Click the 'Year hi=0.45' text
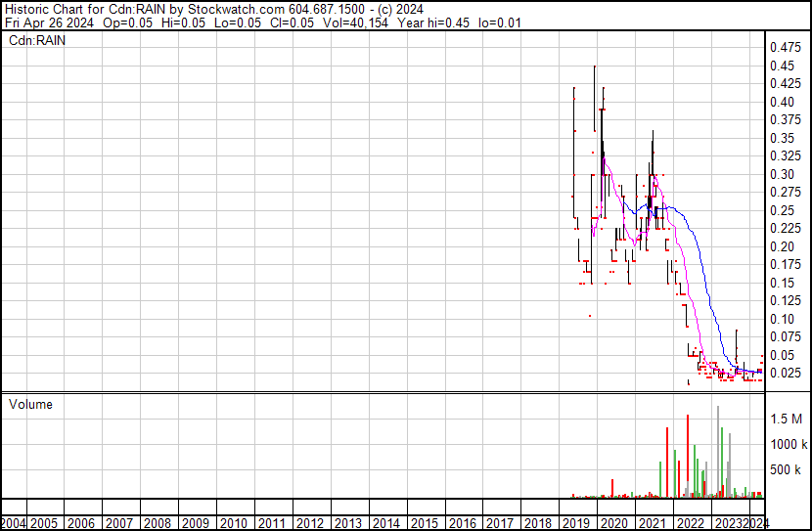The width and height of the screenshot is (812, 531). (433, 22)
